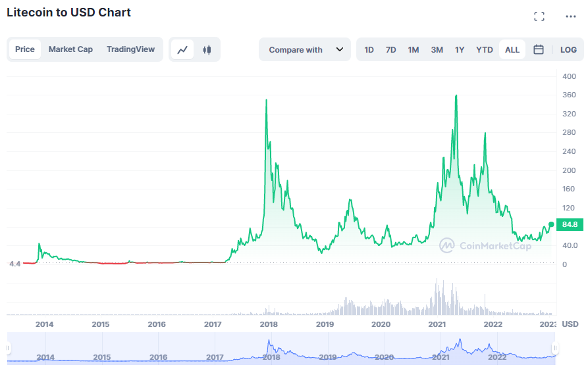Select the Market Cap tab
The image size is (588, 369).
coord(70,49)
